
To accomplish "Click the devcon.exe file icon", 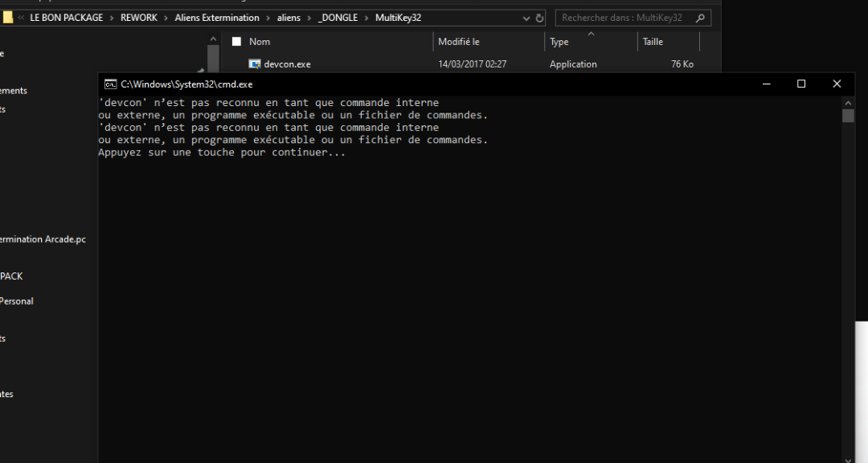I will click(255, 64).
